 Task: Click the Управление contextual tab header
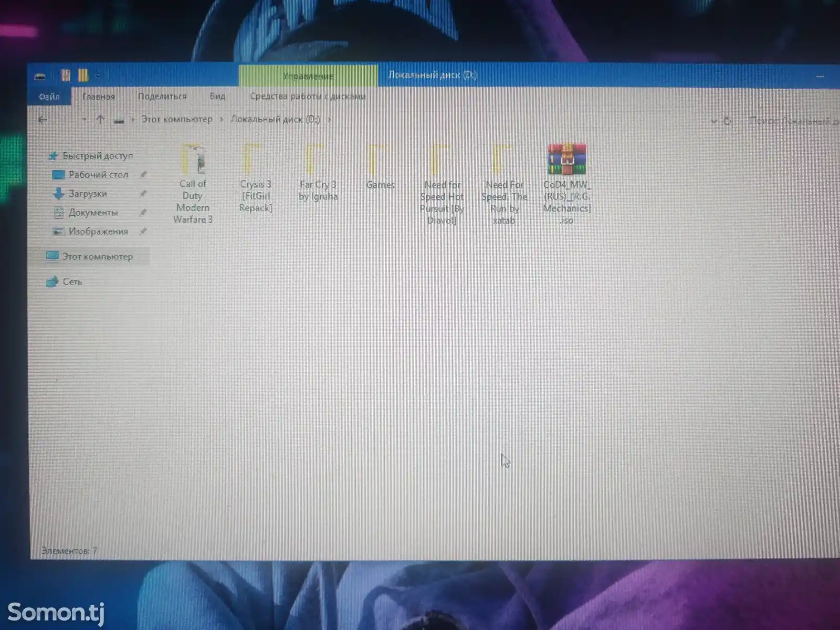point(308,76)
